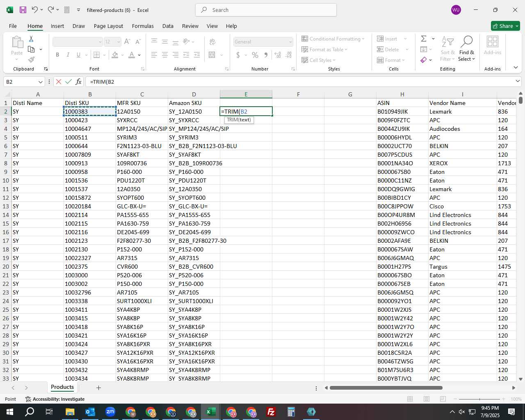
Task: Save the workbook with the Save icon
Action: [x=23, y=10]
